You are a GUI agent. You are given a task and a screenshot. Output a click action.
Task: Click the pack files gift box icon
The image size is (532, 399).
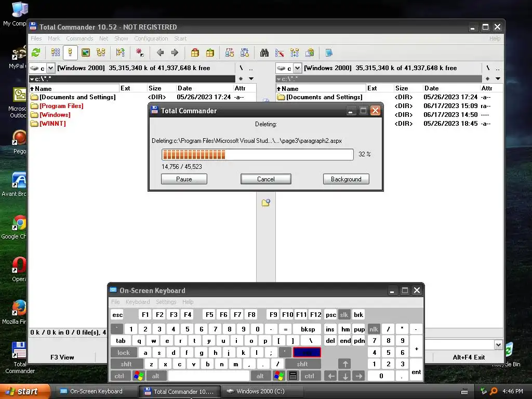[195, 52]
